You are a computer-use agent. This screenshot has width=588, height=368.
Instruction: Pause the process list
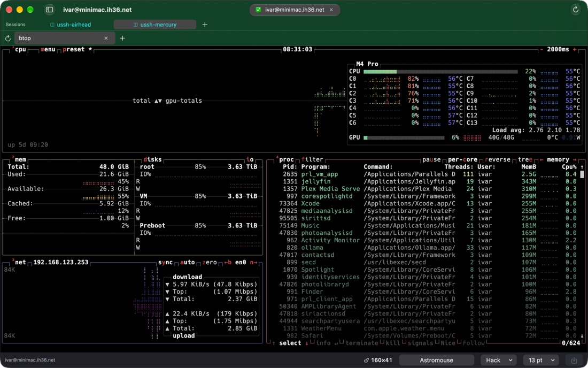click(431, 160)
